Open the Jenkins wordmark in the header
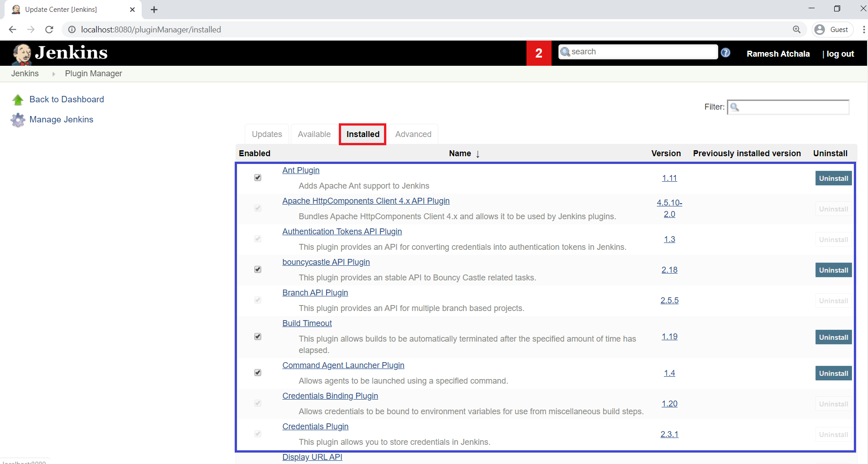This screenshot has width=868, height=464. click(x=71, y=53)
